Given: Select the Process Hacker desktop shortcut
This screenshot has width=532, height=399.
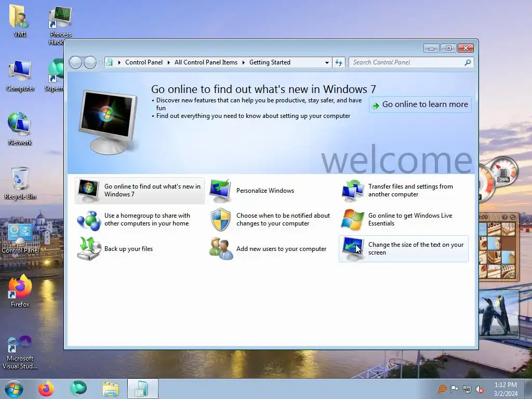Looking at the screenshot, I should pyautogui.click(x=60, y=25).
